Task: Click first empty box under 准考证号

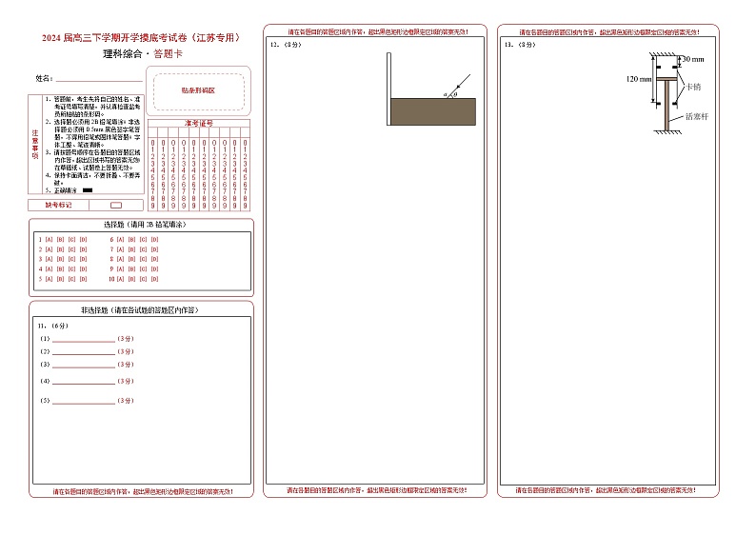Action: [x=153, y=132]
